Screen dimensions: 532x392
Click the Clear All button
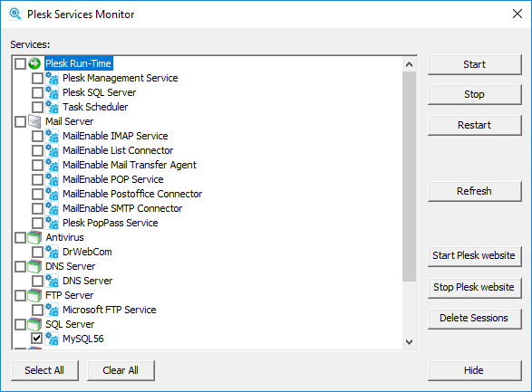(121, 370)
